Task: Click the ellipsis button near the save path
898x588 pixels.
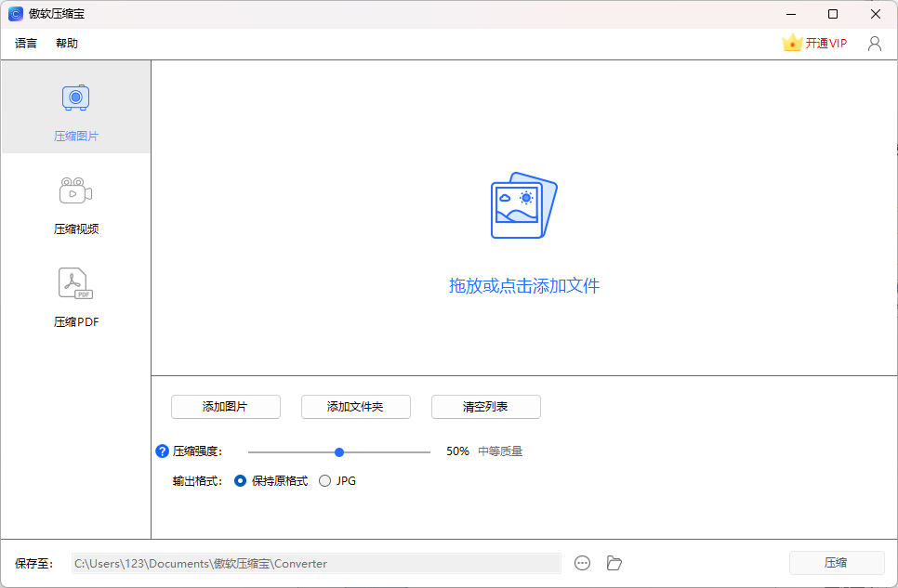Action: click(x=583, y=563)
